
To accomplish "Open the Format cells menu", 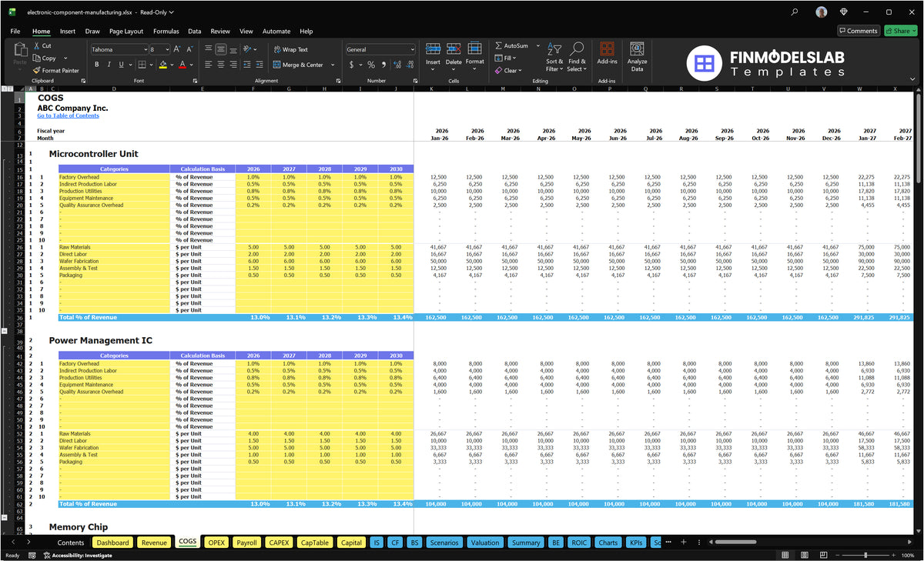I will [x=475, y=54].
